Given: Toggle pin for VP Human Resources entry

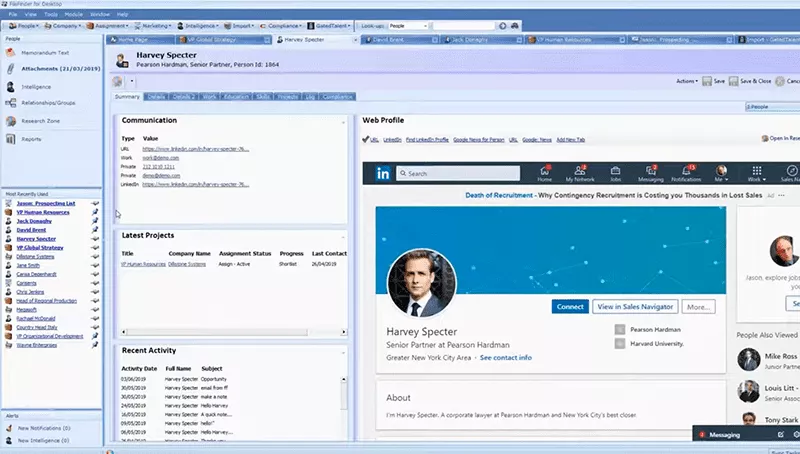Looking at the screenshot, I should point(95,212).
